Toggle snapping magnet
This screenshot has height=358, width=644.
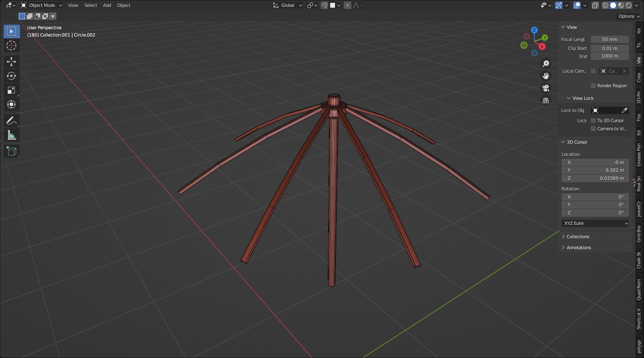tap(324, 5)
